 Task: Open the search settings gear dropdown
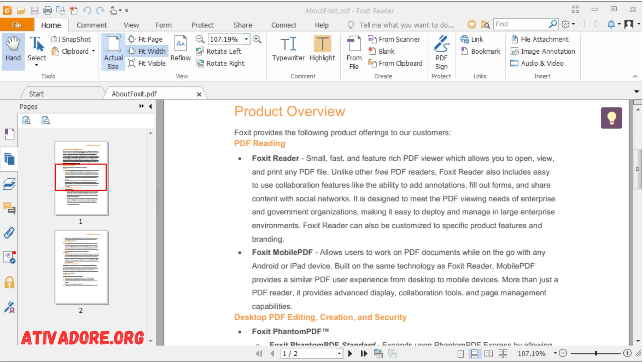568,24
